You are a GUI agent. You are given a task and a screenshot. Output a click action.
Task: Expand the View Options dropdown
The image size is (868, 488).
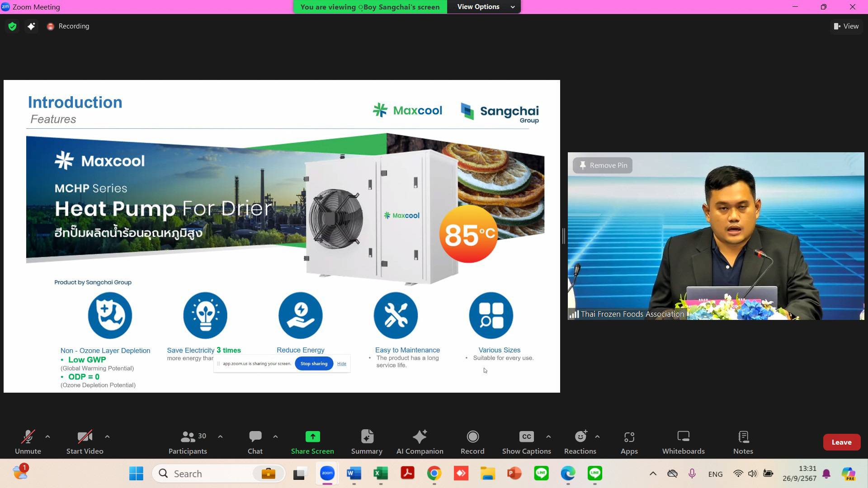coord(484,7)
